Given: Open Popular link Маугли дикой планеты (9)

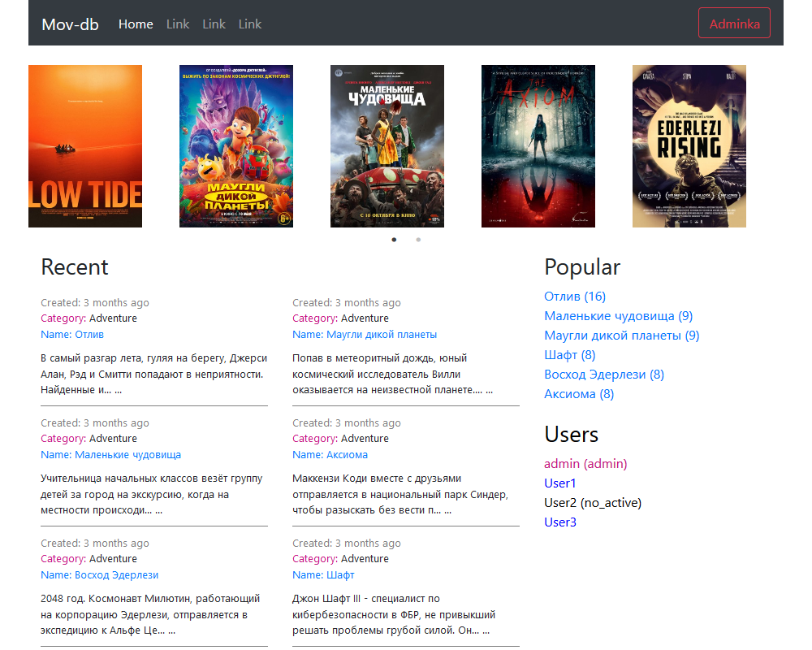Looking at the screenshot, I should (x=621, y=336).
